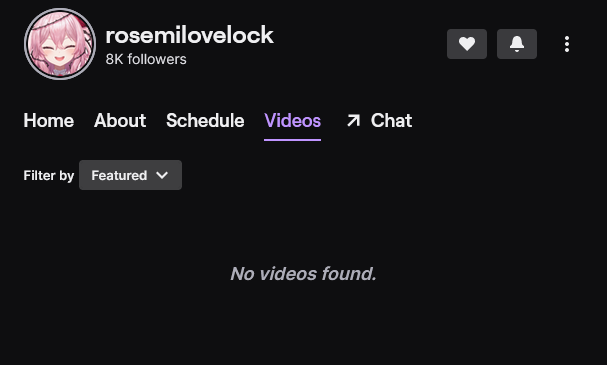The image size is (607, 365).
Task: Expand the chevron arrow in the Featured filter
Action: pyautogui.click(x=162, y=175)
